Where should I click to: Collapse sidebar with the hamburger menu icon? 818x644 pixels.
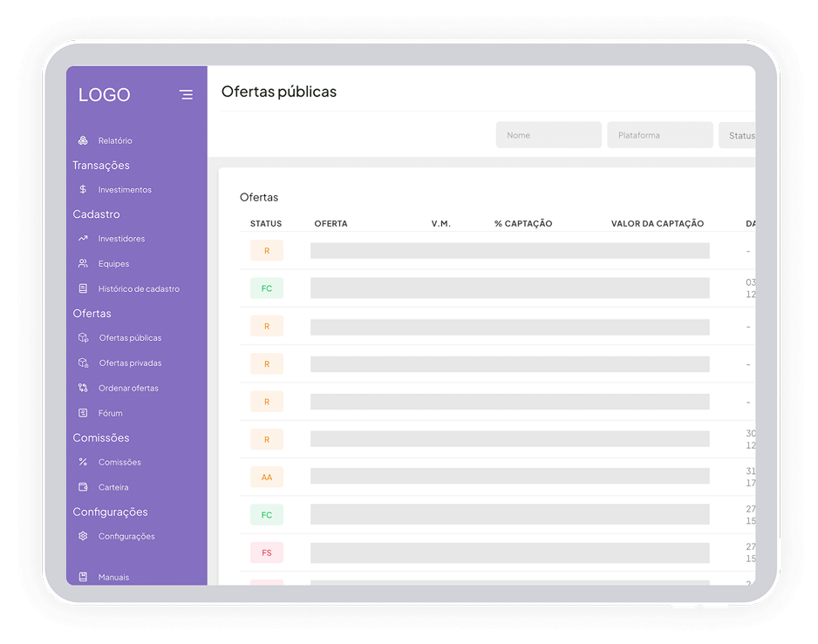pyautogui.click(x=186, y=95)
